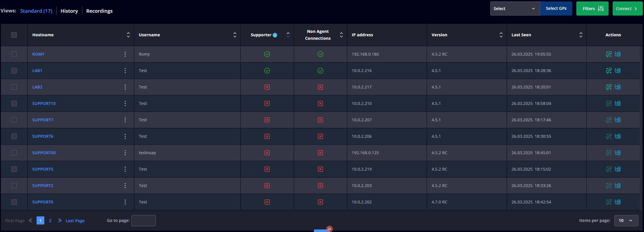
Task: Click the remote connect icon for ROMY
Action: [609, 54]
